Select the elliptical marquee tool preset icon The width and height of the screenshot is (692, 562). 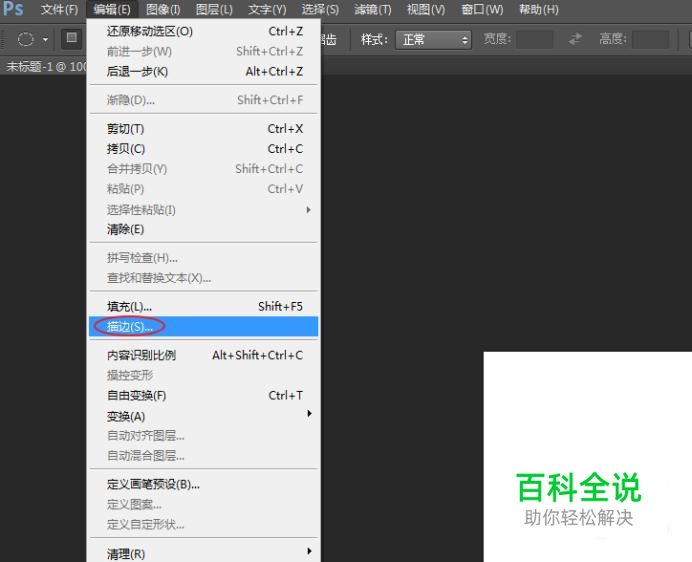point(26,39)
